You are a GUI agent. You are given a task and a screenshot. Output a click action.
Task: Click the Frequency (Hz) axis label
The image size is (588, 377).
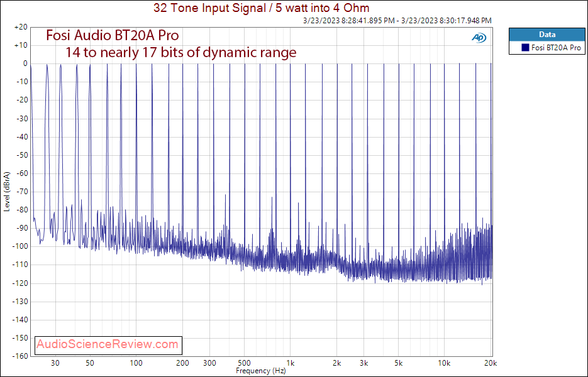pos(260,371)
